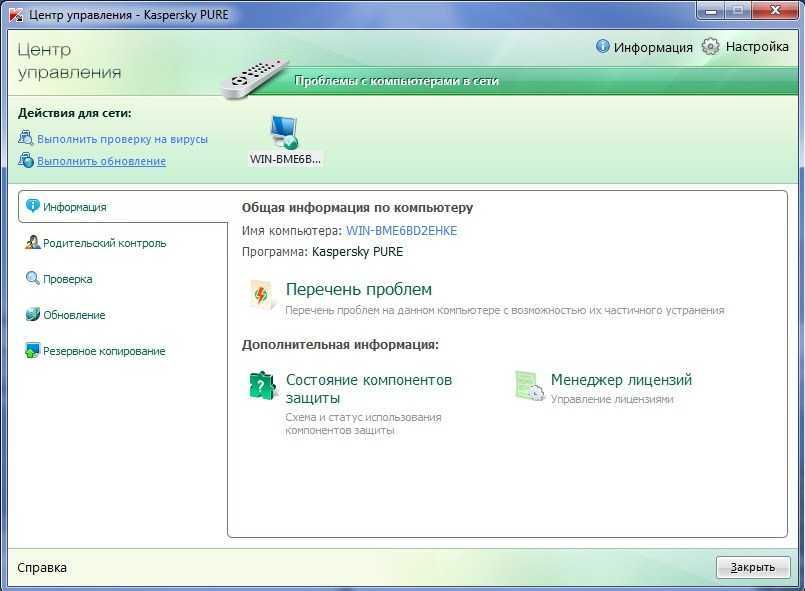The image size is (805, 591).
Task: Click the green puzzle Состояние компонентов icon
Action: point(262,386)
